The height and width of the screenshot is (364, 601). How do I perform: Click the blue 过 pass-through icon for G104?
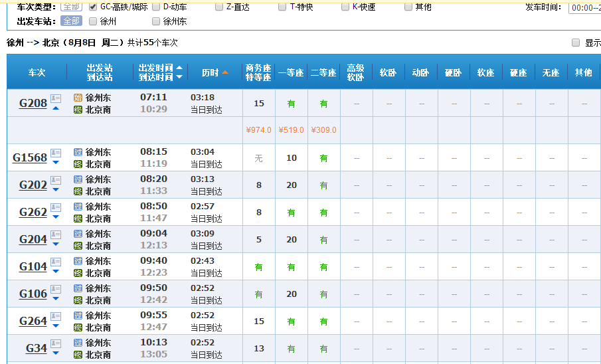(78, 261)
